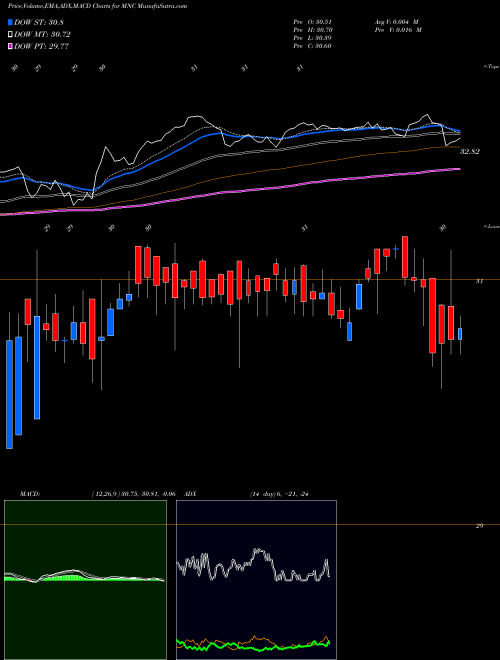Click the 'MACD:' heading
This screenshot has height=660, width=500.
point(29,494)
